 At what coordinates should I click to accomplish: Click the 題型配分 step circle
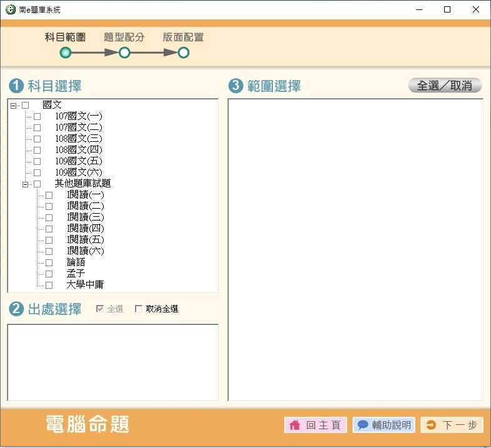124,52
